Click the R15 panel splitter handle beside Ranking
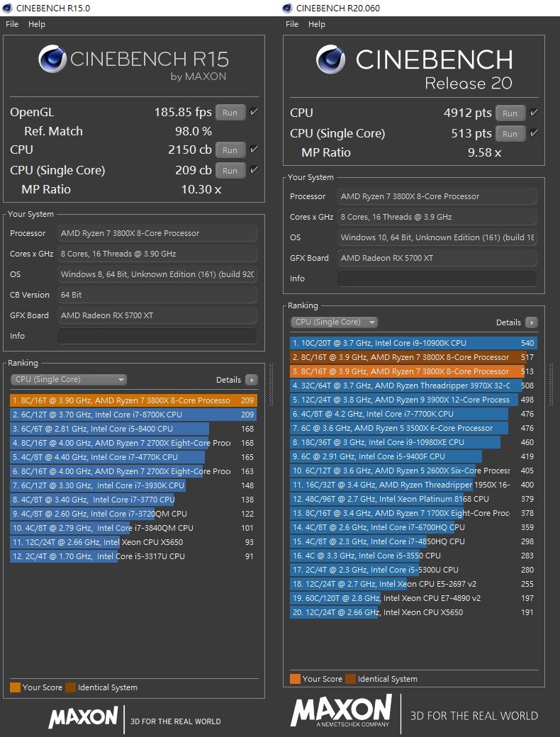The width and height of the screenshot is (560, 737). 271,384
